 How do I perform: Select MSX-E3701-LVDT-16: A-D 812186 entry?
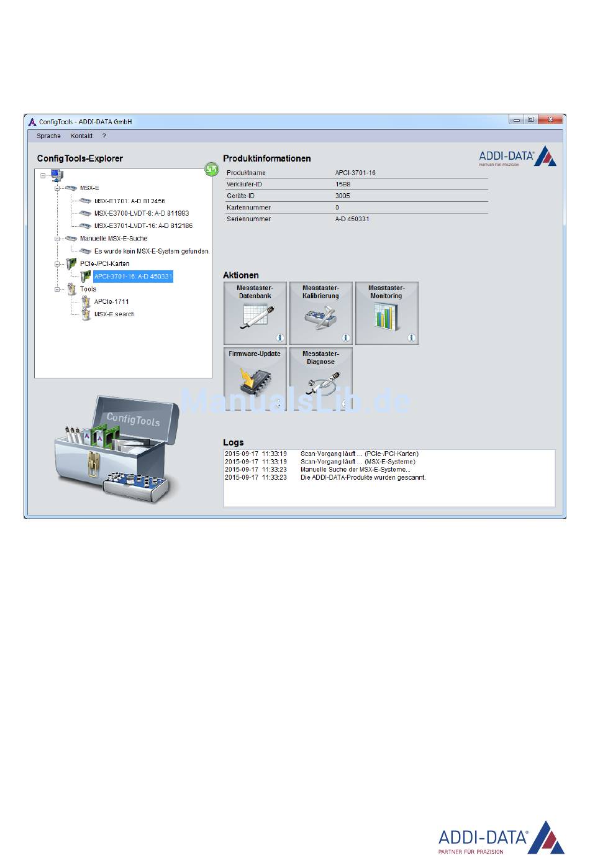tap(143, 226)
